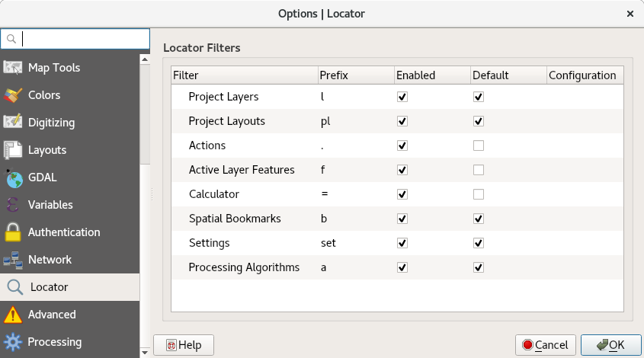Click the Help button
This screenshot has height=358, width=644.
pos(184,345)
